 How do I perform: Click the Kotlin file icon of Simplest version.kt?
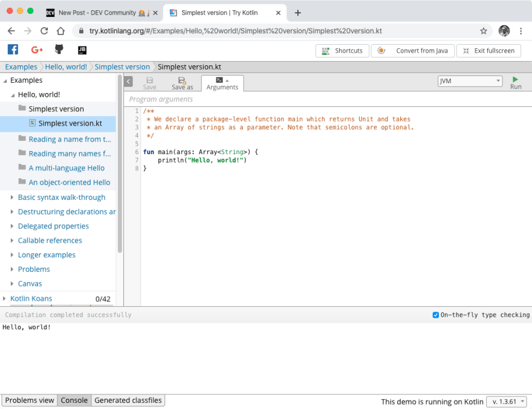point(32,123)
